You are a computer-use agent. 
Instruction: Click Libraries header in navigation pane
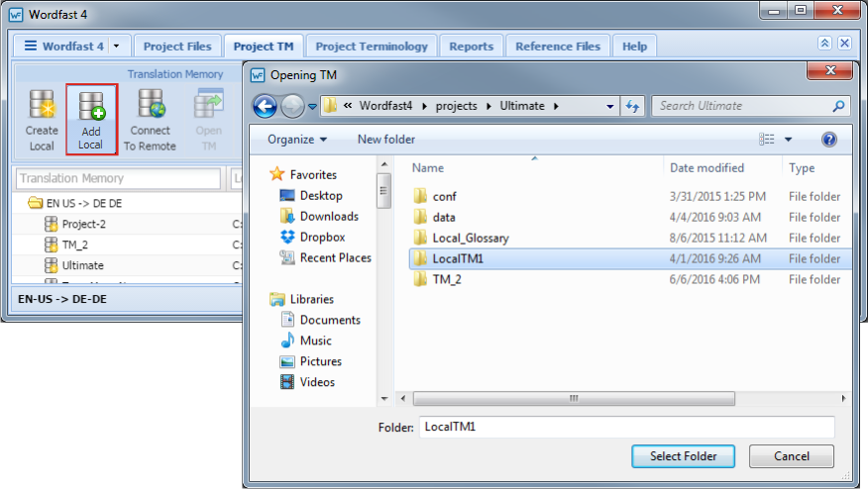[x=301, y=299]
